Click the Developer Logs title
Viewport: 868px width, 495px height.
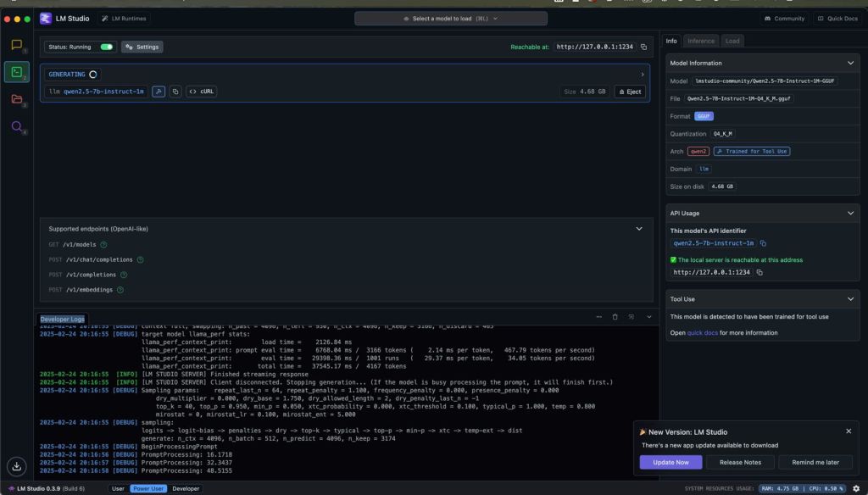[62, 319]
